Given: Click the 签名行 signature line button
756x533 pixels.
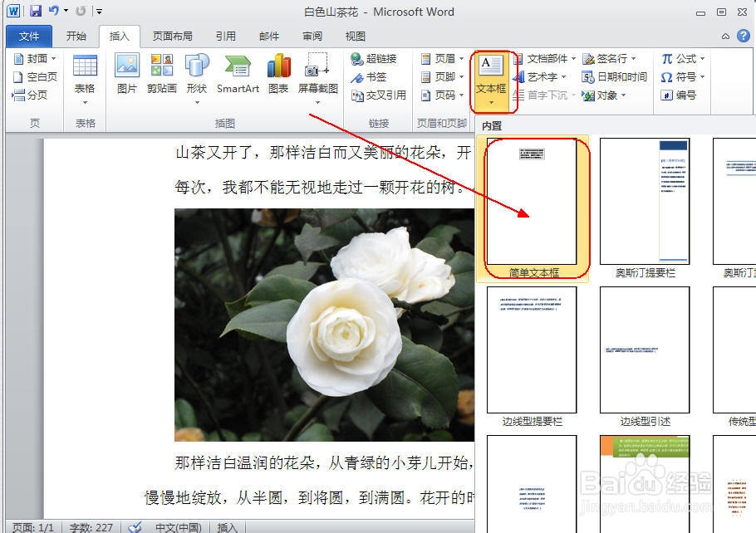Looking at the screenshot, I should click(x=609, y=58).
